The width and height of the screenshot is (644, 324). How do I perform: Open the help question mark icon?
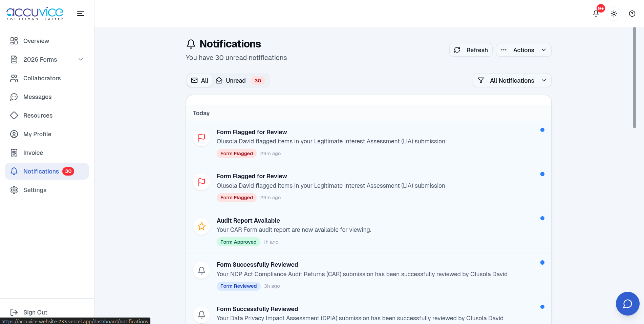click(632, 14)
